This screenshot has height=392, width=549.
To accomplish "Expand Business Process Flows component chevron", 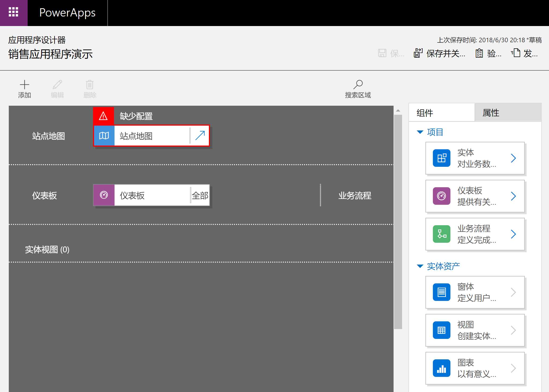I will 513,234.
